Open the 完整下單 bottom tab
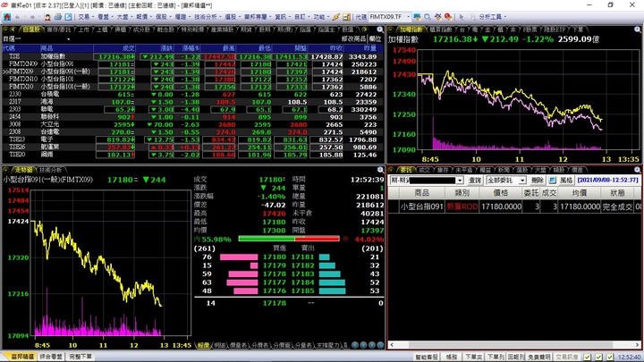Viewport: 644px width, 362px height. tap(80, 357)
